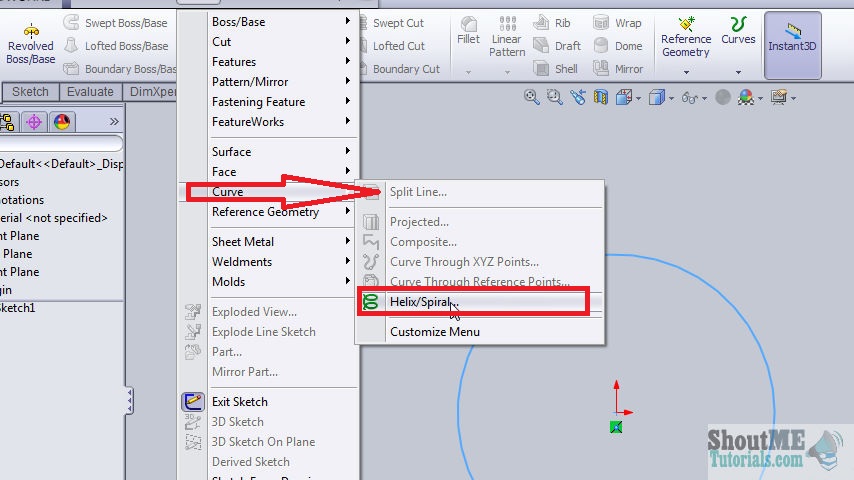This screenshot has height=480, width=854.
Task: Expand the Display Style dropdown arrow
Action: [672, 99]
